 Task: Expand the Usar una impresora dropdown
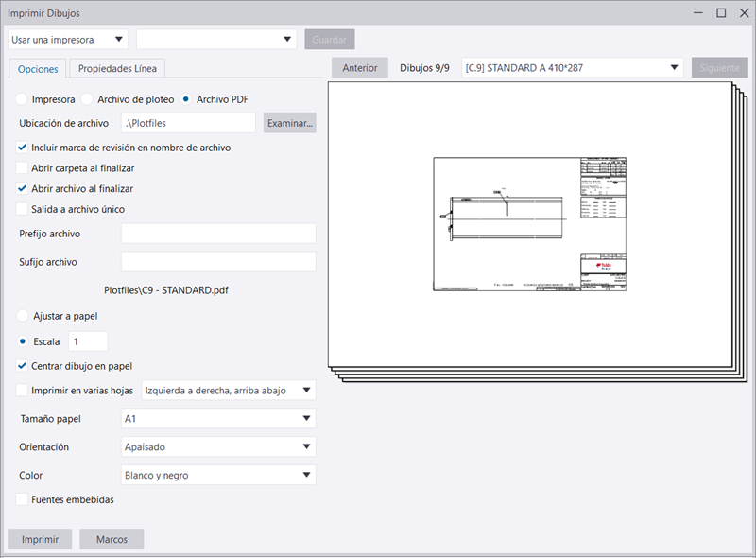click(68, 39)
